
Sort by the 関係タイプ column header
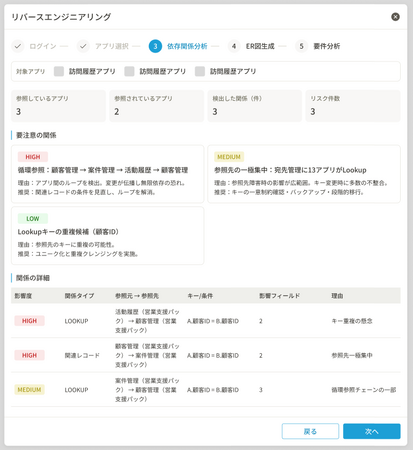click(79, 296)
